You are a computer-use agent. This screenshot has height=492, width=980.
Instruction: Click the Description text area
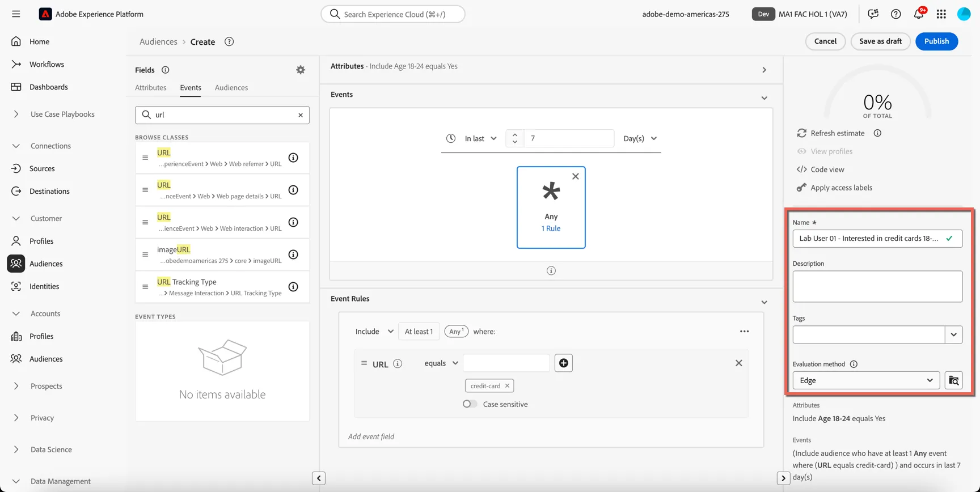click(877, 287)
